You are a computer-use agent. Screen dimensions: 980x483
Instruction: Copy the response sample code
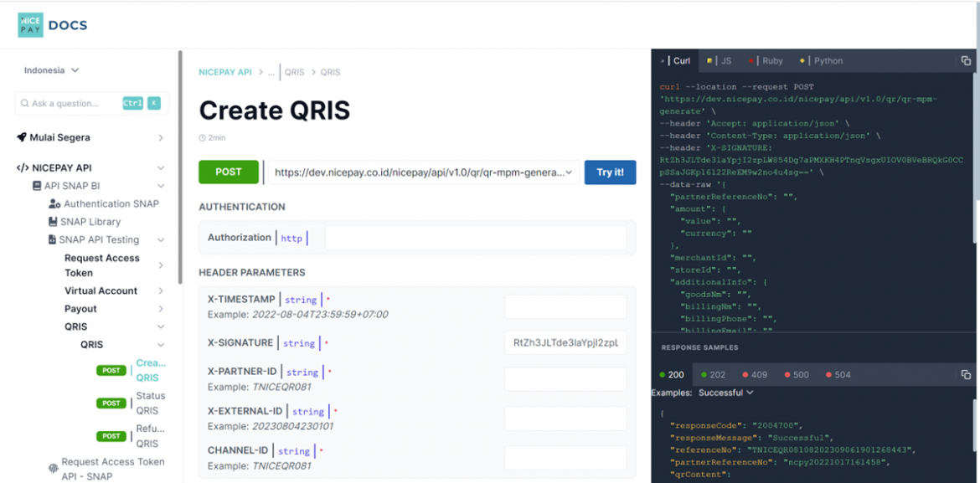pyautogui.click(x=966, y=374)
